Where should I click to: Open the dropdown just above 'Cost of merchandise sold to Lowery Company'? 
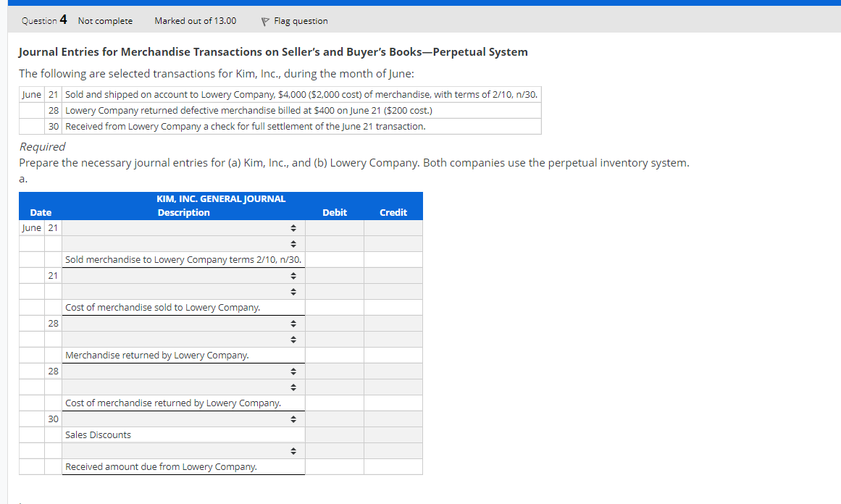[183, 292]
